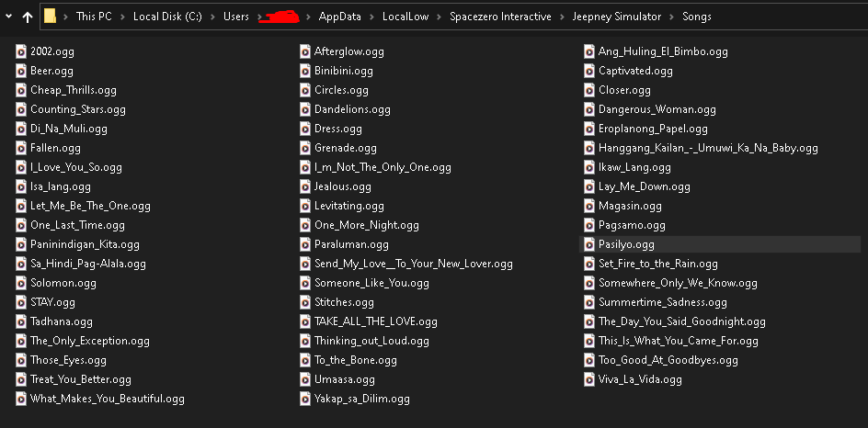
Task: Go to LocalLow in the path
Action: (x=405, y=17)
